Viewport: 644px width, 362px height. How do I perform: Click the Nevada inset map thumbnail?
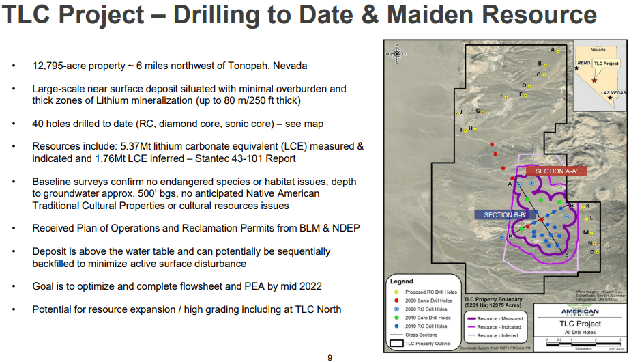[x=600, y=76]
